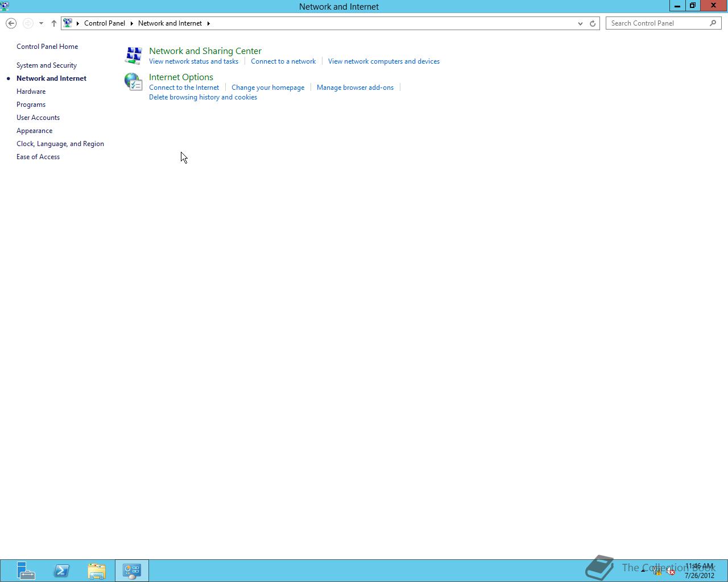
Task: Click Connect to the Internet
Action: pyautogui.click(x=184, y=88)
